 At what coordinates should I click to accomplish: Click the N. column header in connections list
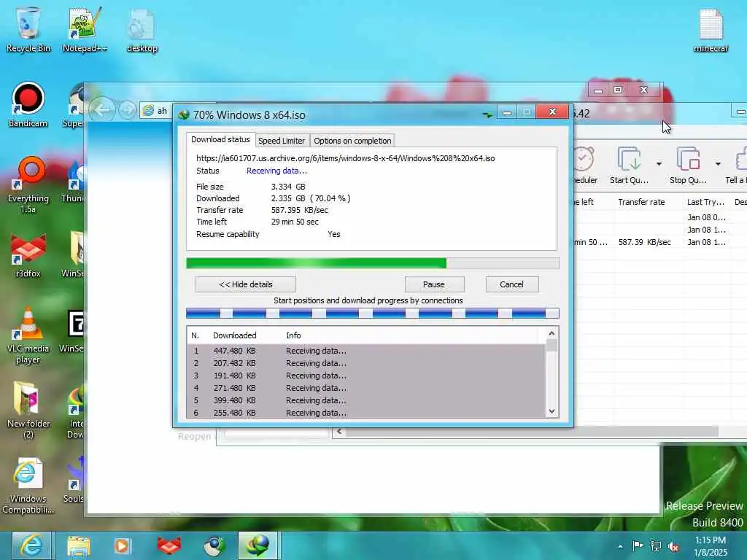[x=195, y=335]
